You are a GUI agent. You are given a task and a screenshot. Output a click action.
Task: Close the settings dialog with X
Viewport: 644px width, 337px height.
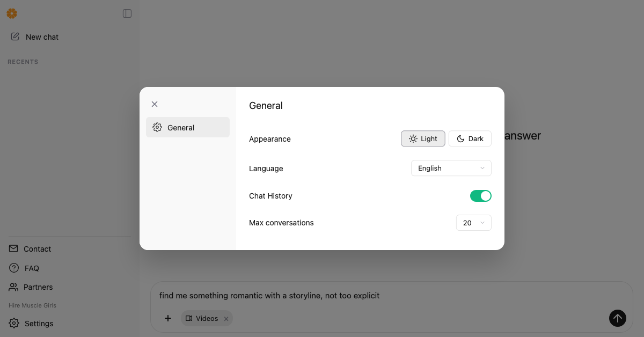pos(155,104)
